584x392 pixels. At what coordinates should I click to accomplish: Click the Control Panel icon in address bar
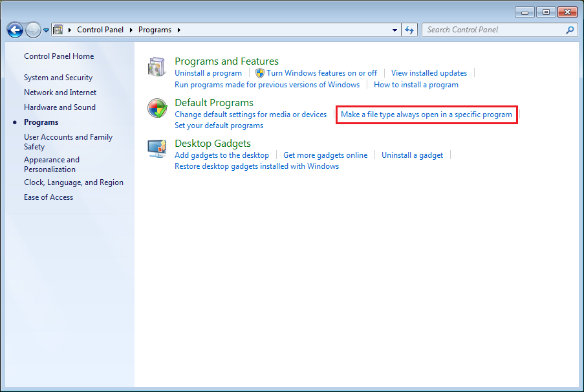[x=58, y=30]
